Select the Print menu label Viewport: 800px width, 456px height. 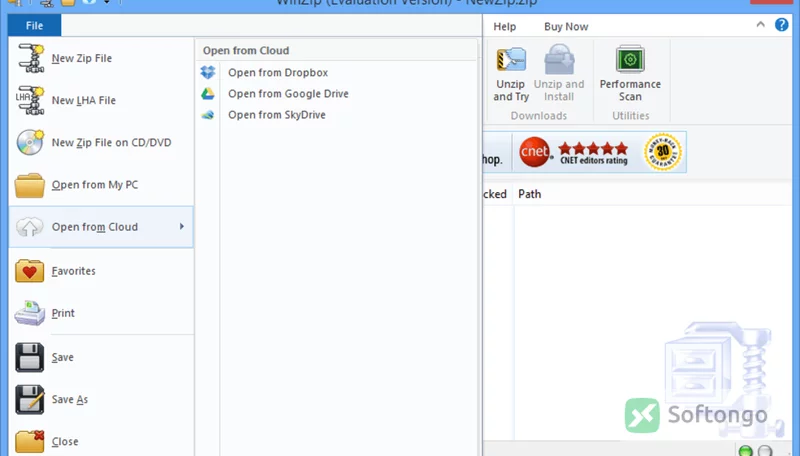tap(63, 313)
